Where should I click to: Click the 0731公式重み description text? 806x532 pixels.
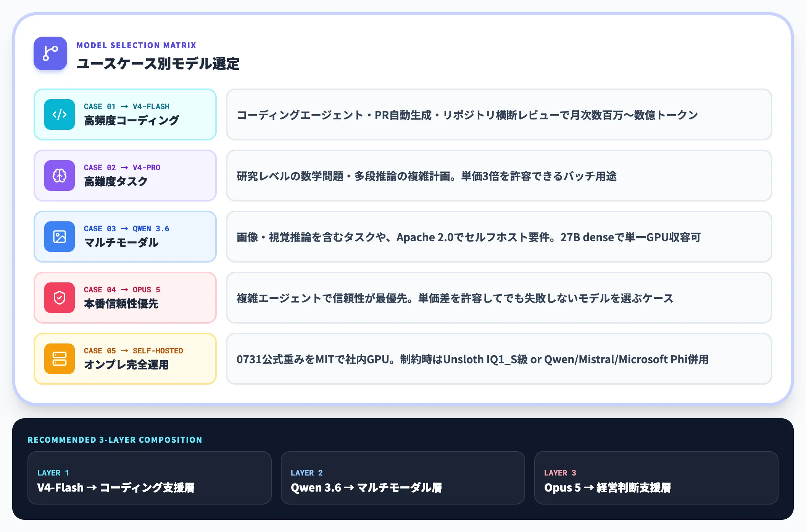coord(472,359)
